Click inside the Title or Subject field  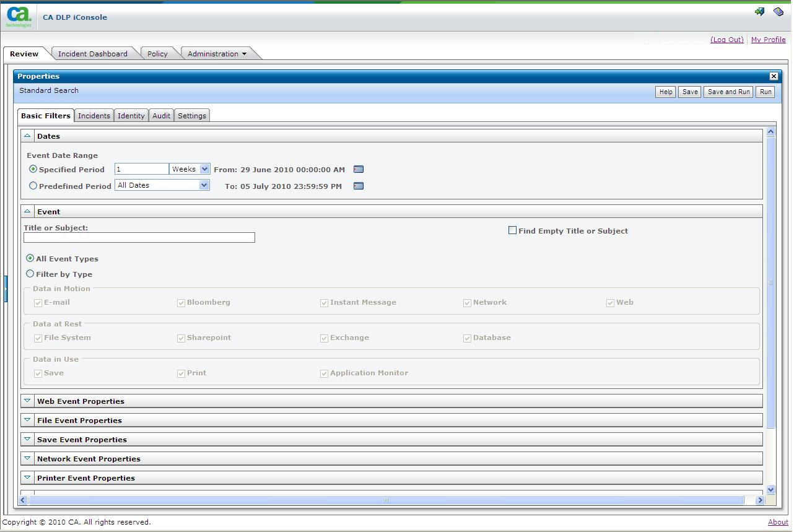[x=139, y=237]
